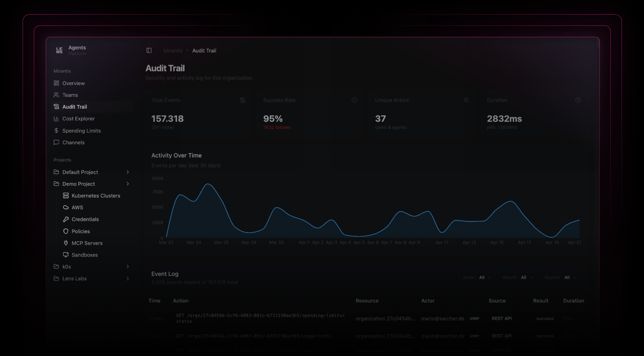
Task: Click the Lens logo icon
Action: (x=59, y=50)
